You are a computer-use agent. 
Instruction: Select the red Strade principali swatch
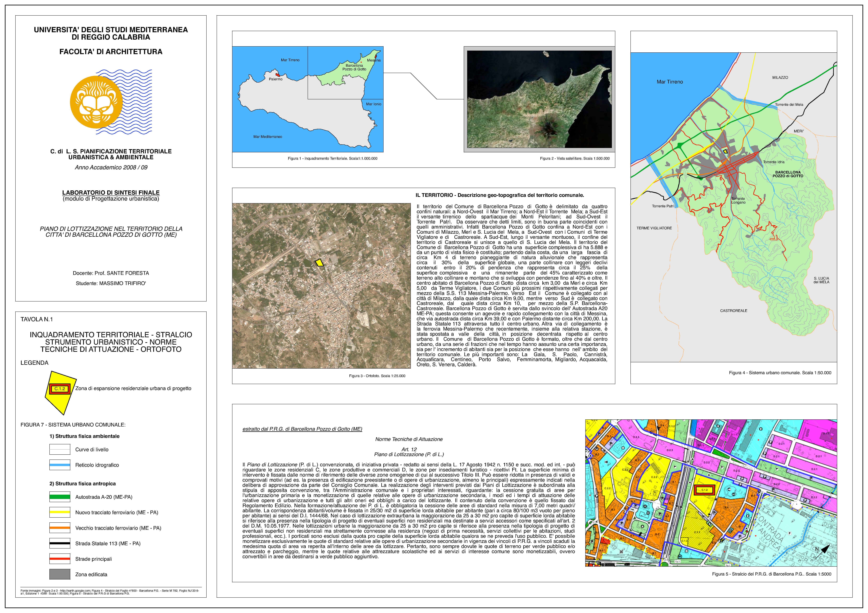(60, 559)
